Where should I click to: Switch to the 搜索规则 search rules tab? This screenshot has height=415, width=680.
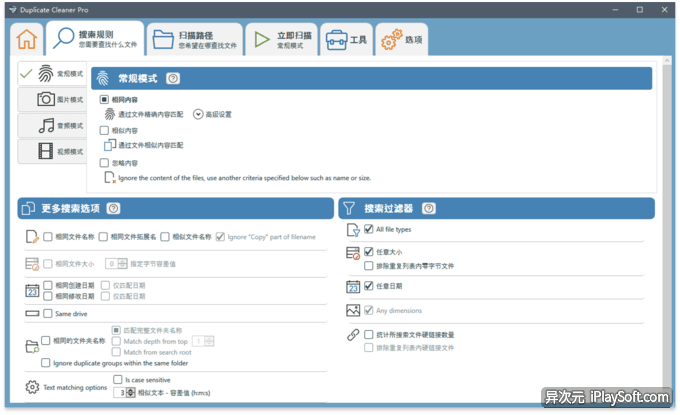[x=95, y=39]
